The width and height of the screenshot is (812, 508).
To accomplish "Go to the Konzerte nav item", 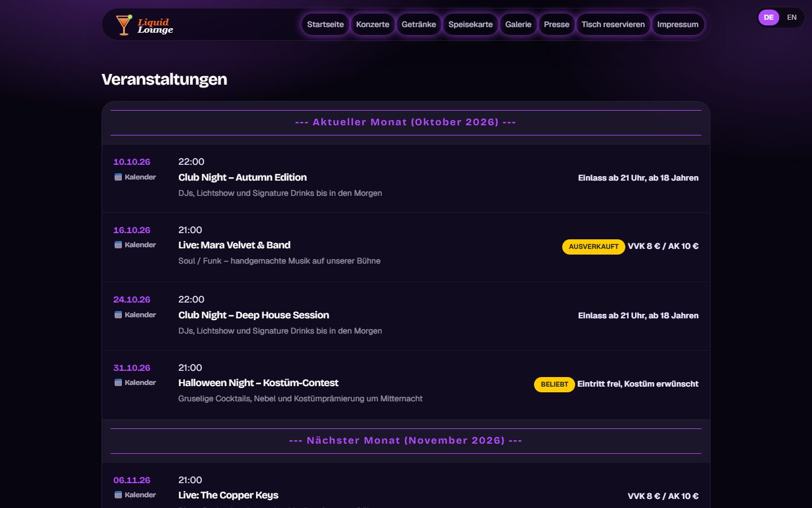I will point(373,24).
